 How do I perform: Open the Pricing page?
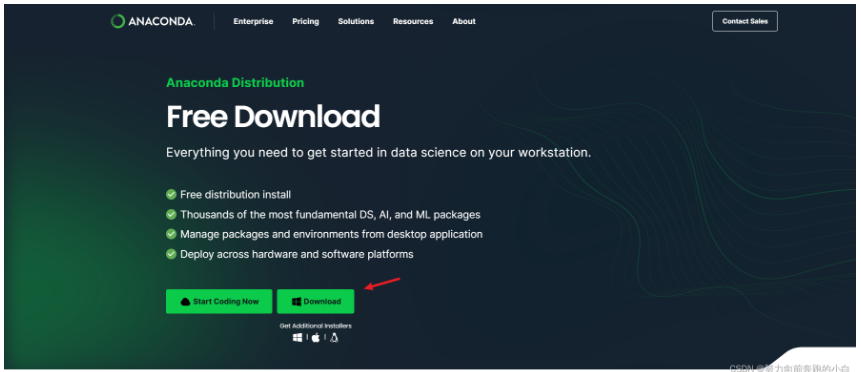pyautogui.click(x=305, y=21)
